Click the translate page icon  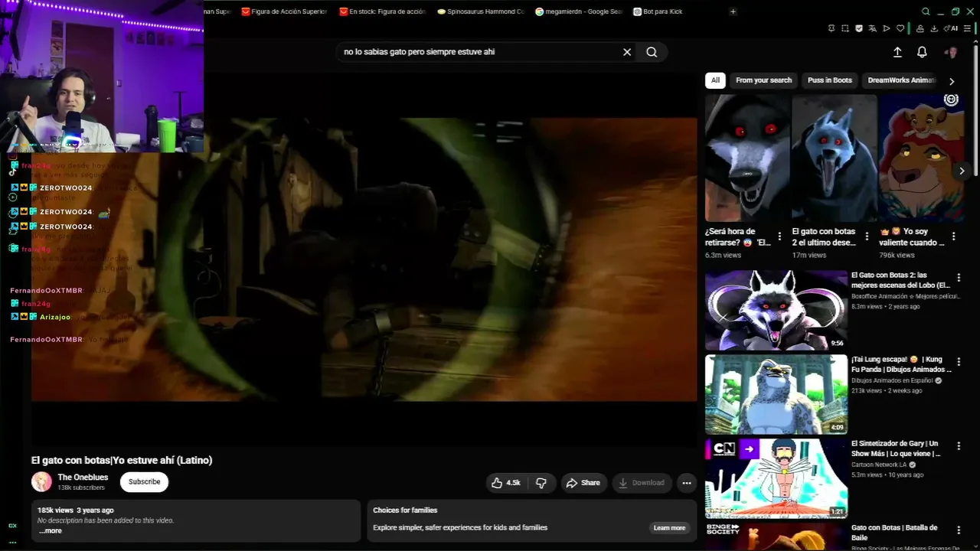[873, 28]
